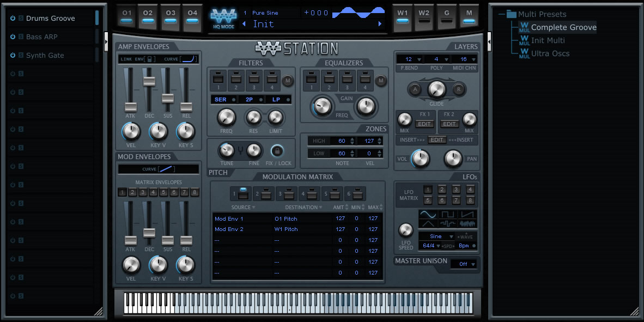Select the noise LFO waveform shape
The height and width of the screenshot is (322, 644).
pos(467,224)
